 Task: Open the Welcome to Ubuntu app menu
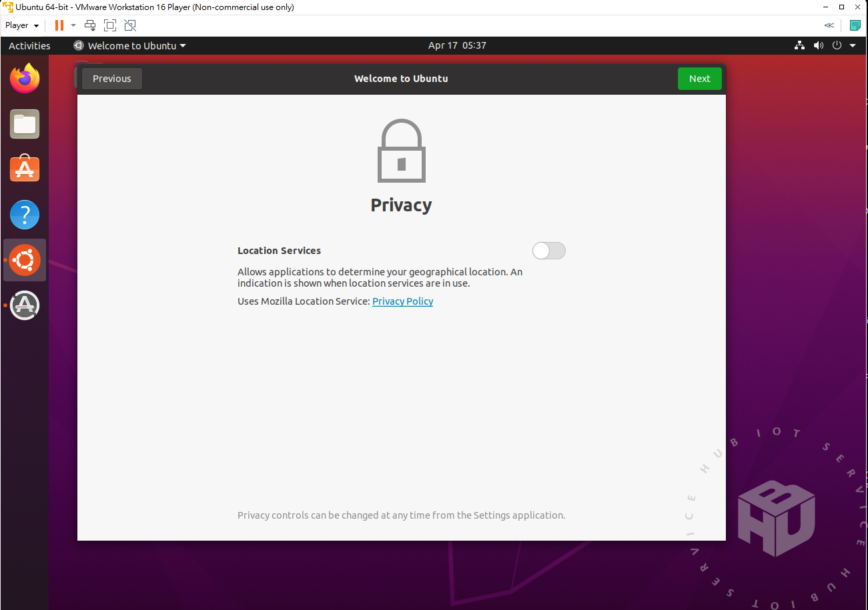click(130, 45)
